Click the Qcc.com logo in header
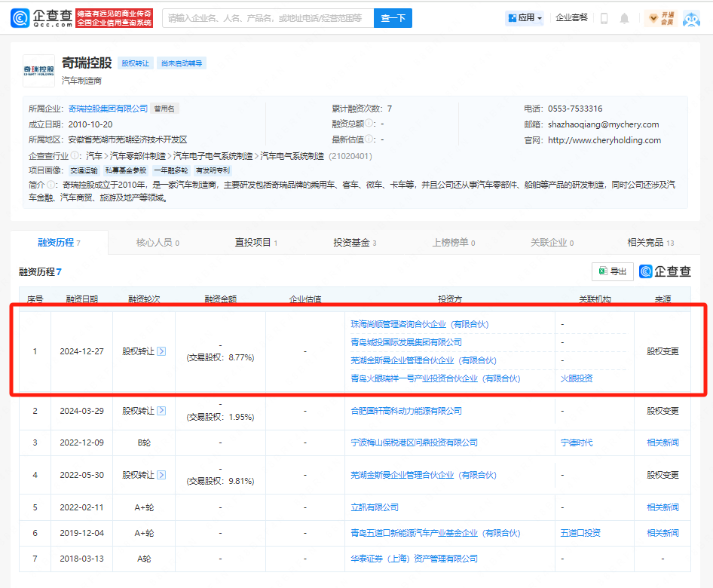The image size is (713, 588). (43, 18)
